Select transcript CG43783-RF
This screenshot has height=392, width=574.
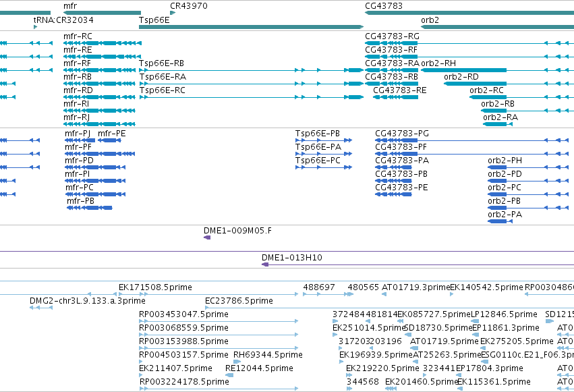469,57
